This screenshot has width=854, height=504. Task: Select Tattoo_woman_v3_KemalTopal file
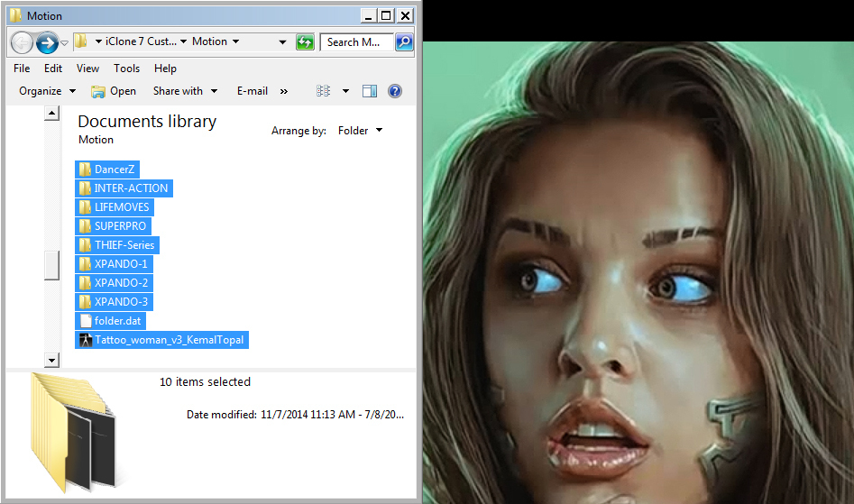[x=161, y=340]
